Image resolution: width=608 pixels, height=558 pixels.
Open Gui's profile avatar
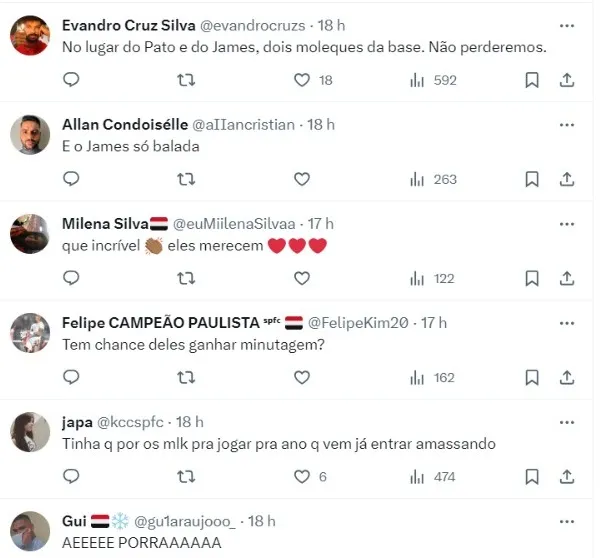point(30,531)
